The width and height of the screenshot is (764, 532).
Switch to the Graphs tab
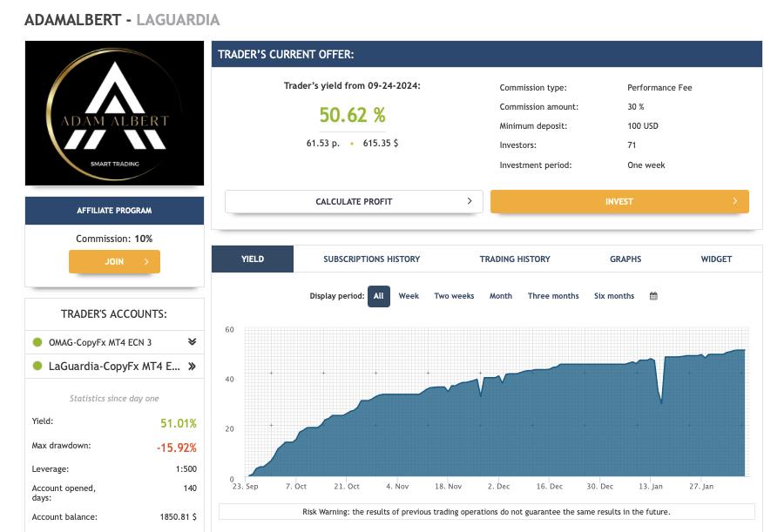[x=625, y=259]
